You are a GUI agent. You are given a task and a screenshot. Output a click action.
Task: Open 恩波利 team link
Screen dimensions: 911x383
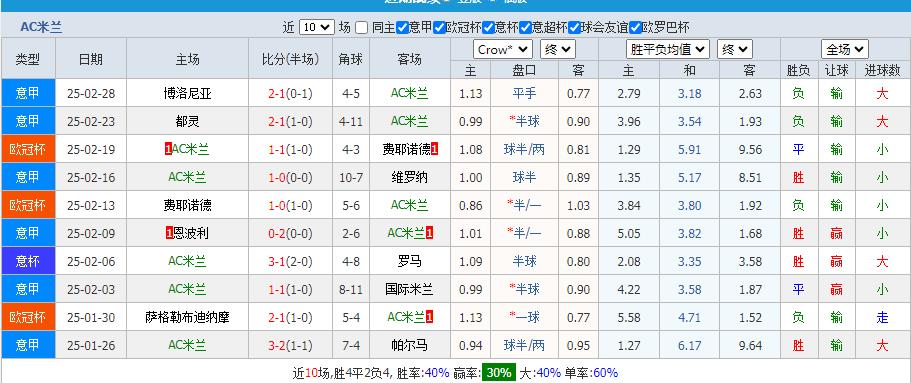pyautogui.click(x=191, y=234)
